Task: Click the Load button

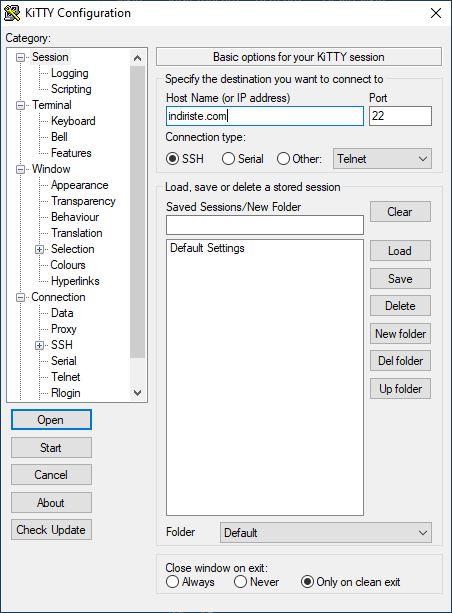Action: (400, 251)
